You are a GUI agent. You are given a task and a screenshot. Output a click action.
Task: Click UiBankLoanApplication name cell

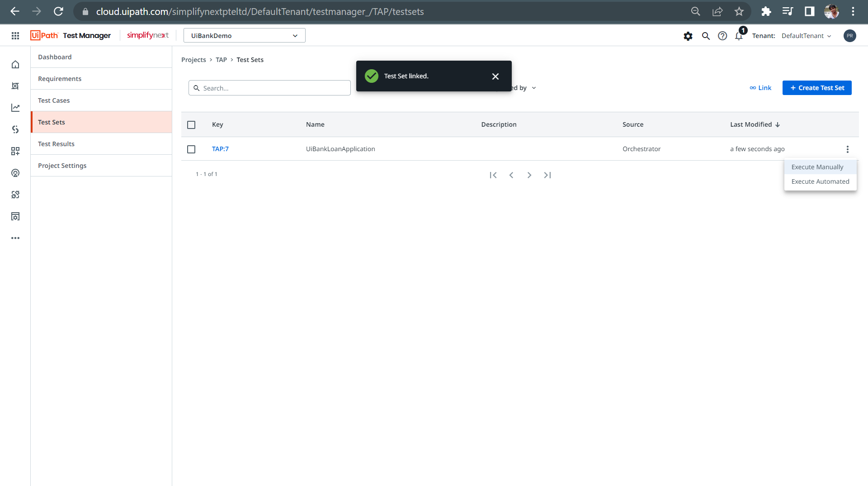click(x=340, y=149)
